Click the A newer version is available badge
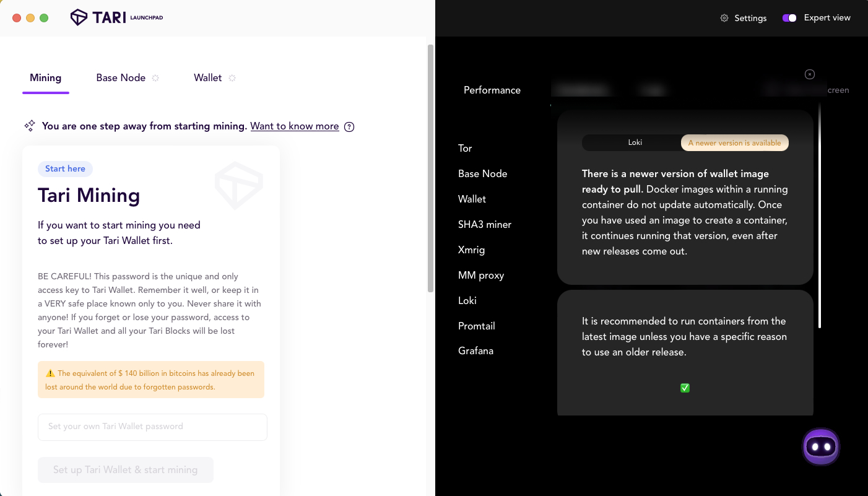This screenshot has width=868, height=496. 734,142
